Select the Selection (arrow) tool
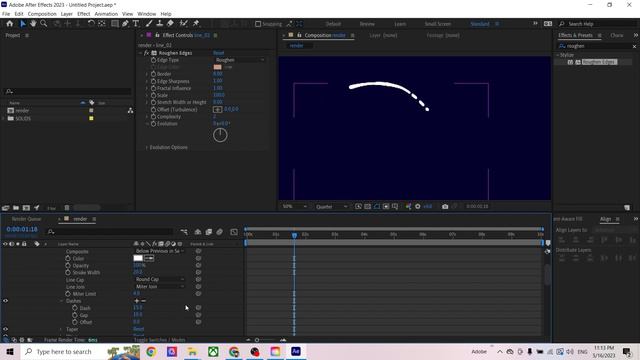 [x=23, y=24]
